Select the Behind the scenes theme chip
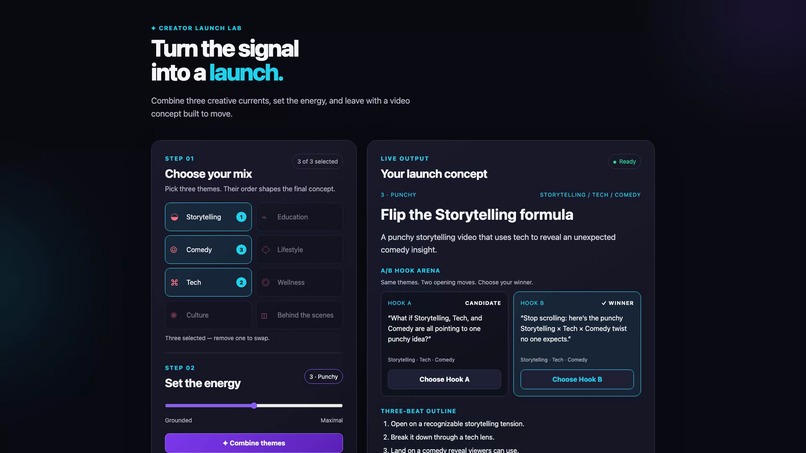806x453 pixels. coord(299,315)
